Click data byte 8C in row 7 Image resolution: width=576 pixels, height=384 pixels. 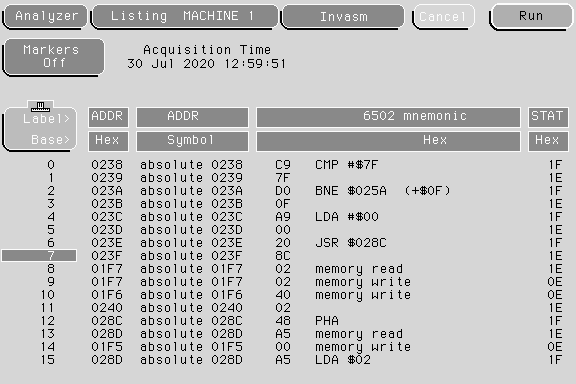pos(283,256)
